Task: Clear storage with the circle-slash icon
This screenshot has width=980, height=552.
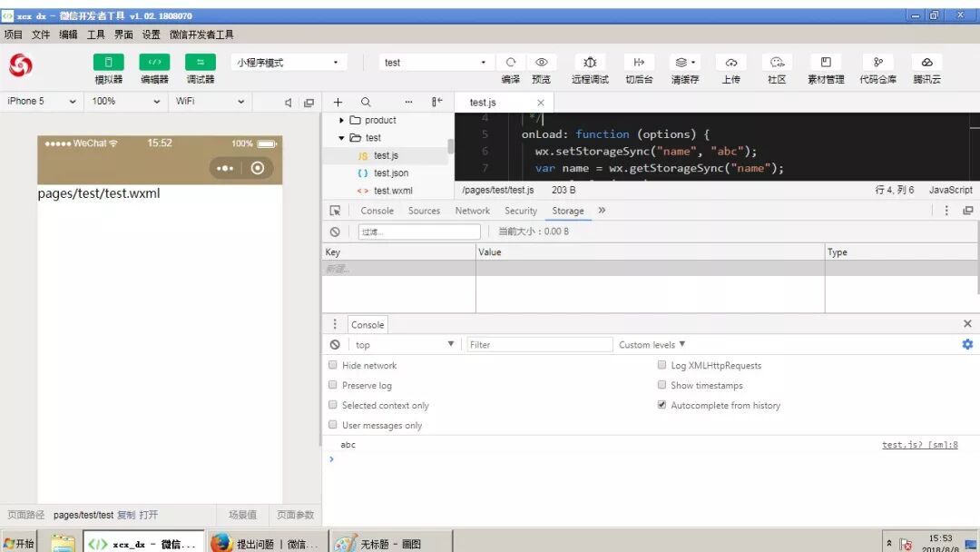Action: point(335,232)
